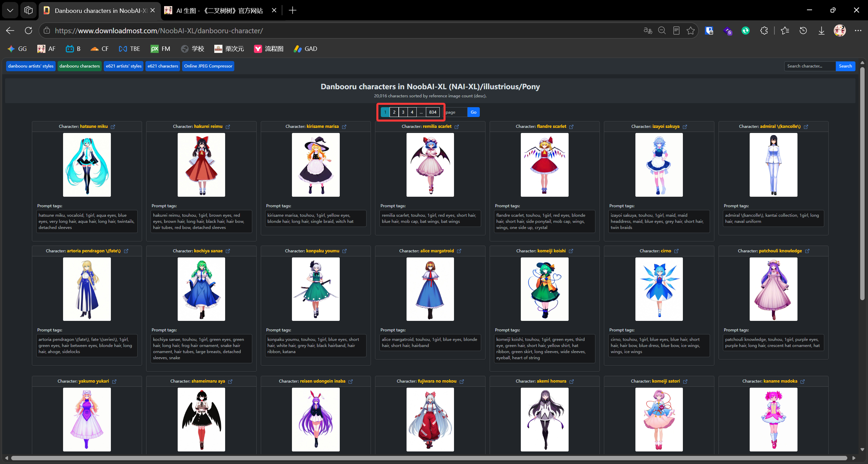The height and width of the screenshot is (464, 868).
Task: Open the patchouli knowledge character link
Action: (x=780, y=251)
